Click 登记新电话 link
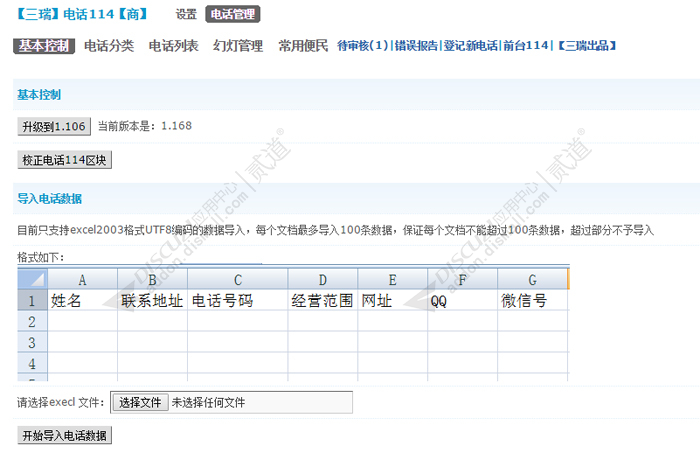 click(x=470, y=46)
